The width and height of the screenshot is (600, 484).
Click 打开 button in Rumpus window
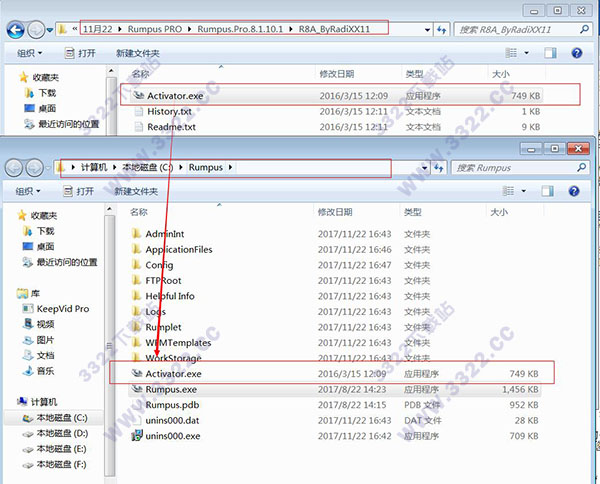coord(78,191)
